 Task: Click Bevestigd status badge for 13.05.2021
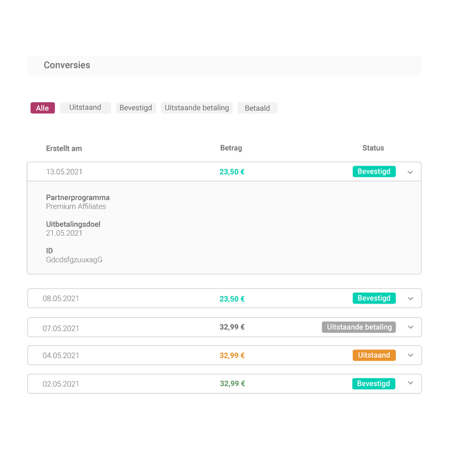374,171
